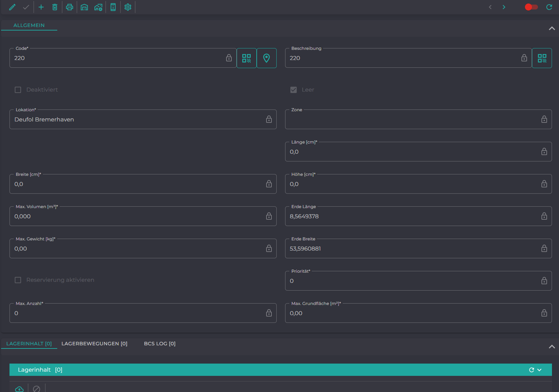Select the ALLGEMEIN tab
Viewport: 559px width, 392px height.
click(x=29, y=25)
